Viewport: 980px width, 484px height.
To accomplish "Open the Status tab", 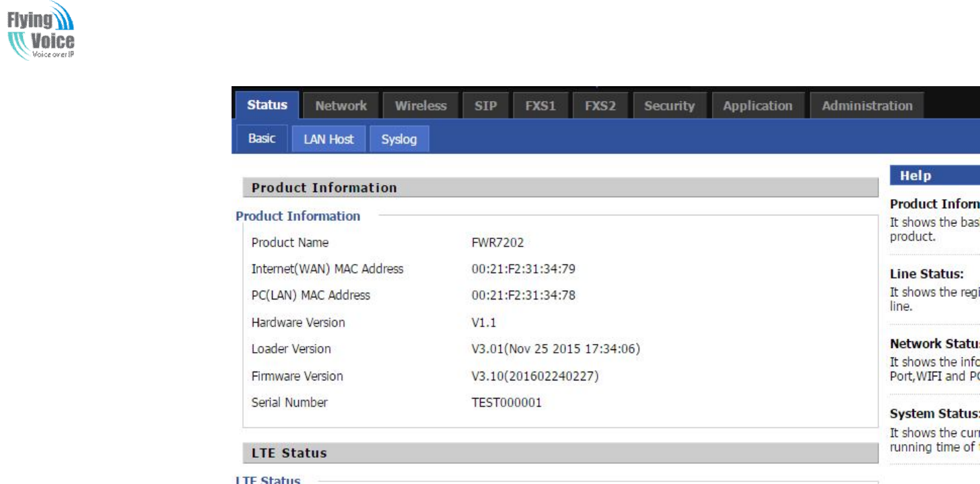I will pos(267,106).
